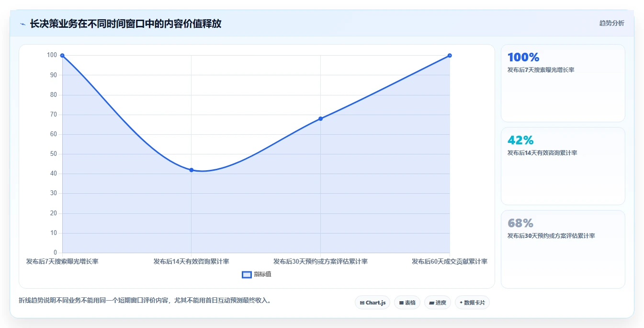Click x-axis label 发布后7天搜索曝光增长率
This screenshot has width=644, height=328.
(x=62, y=261)
